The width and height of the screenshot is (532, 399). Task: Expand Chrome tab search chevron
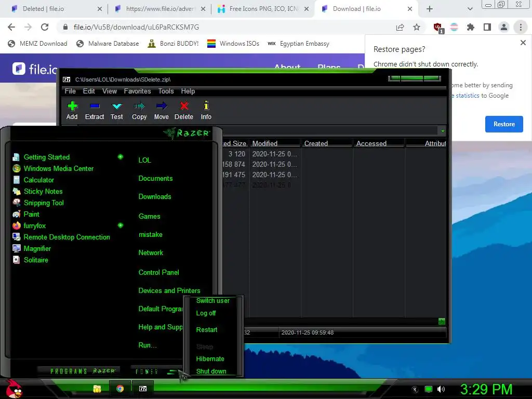470,9
